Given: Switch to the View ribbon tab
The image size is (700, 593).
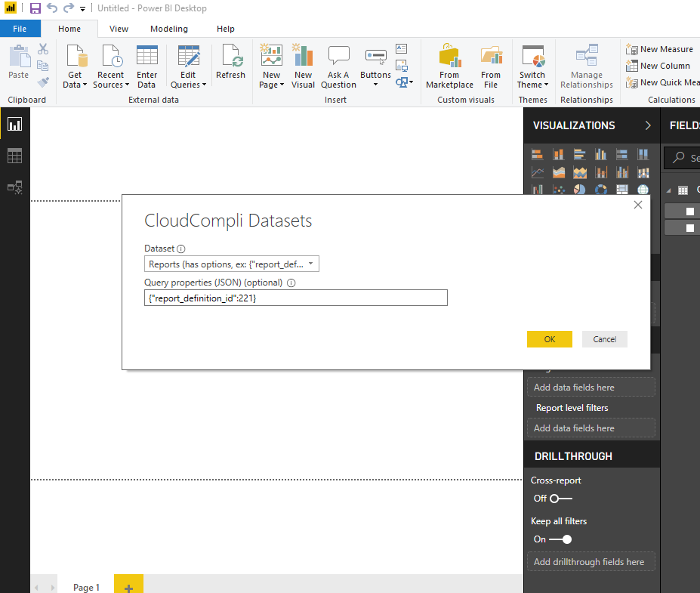Looking at the screenshot, I should [x=119, y=29].
